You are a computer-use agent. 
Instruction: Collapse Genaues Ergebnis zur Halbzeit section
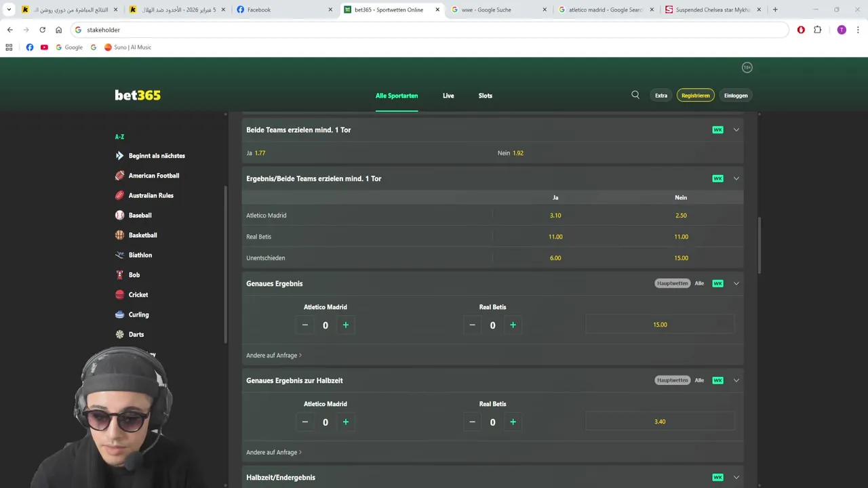tap(736, 380)
